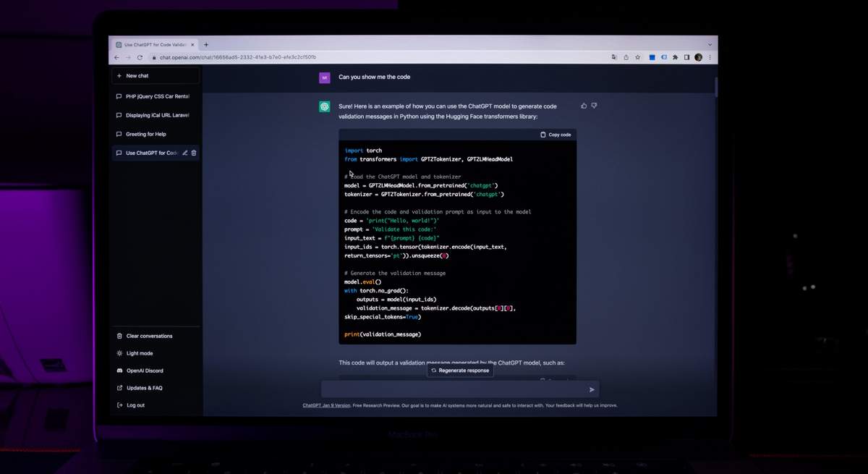
Task: Click the 'import torch' code line
Action: (x=363, y=151)
